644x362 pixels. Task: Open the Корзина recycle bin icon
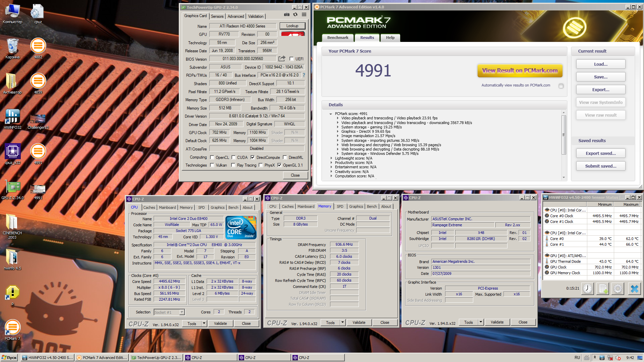coord(12,49)
